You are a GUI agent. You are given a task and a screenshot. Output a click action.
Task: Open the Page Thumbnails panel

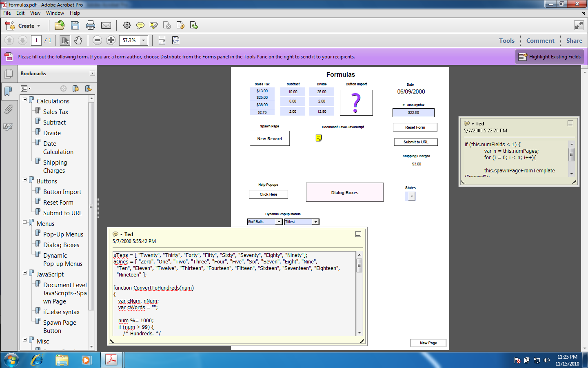point(8,74)
